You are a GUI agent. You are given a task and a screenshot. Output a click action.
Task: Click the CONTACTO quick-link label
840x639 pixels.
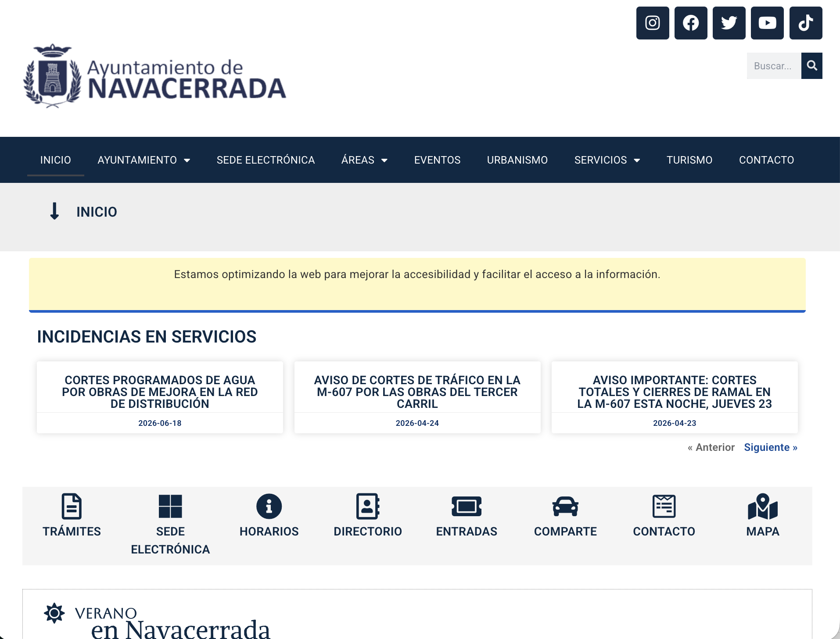click(664, 532)
